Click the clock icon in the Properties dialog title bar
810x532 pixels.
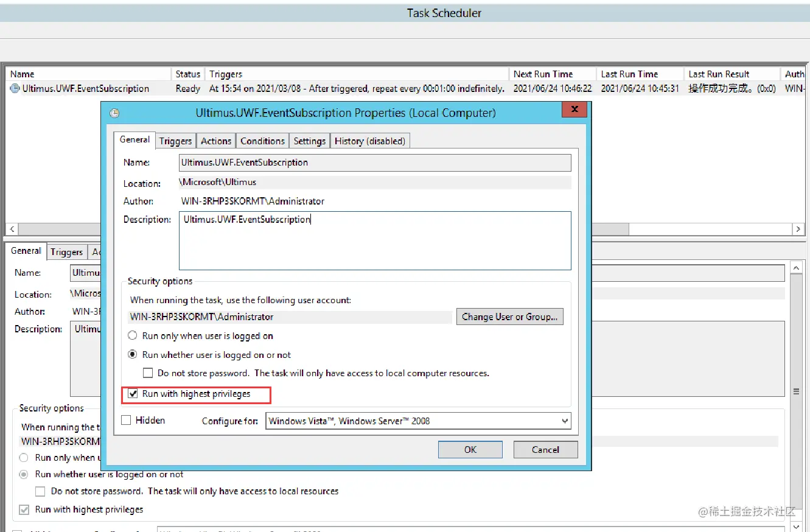click(x=114, y=113)
